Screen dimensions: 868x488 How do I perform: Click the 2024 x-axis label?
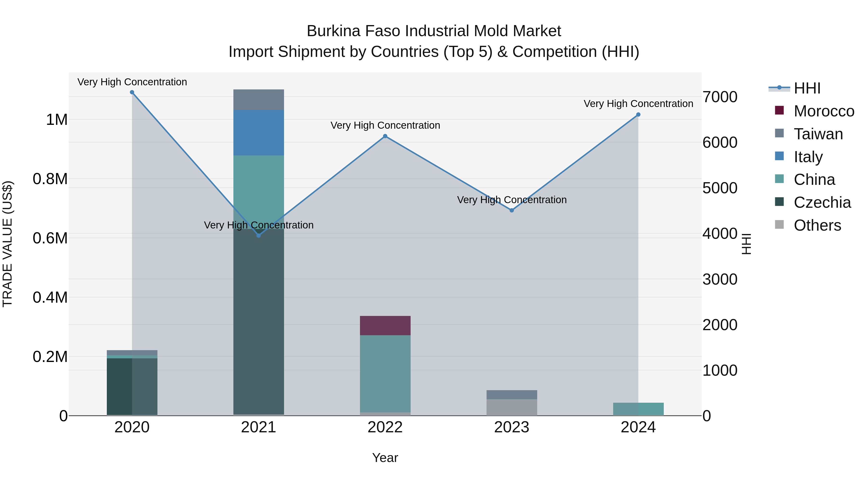638,427
